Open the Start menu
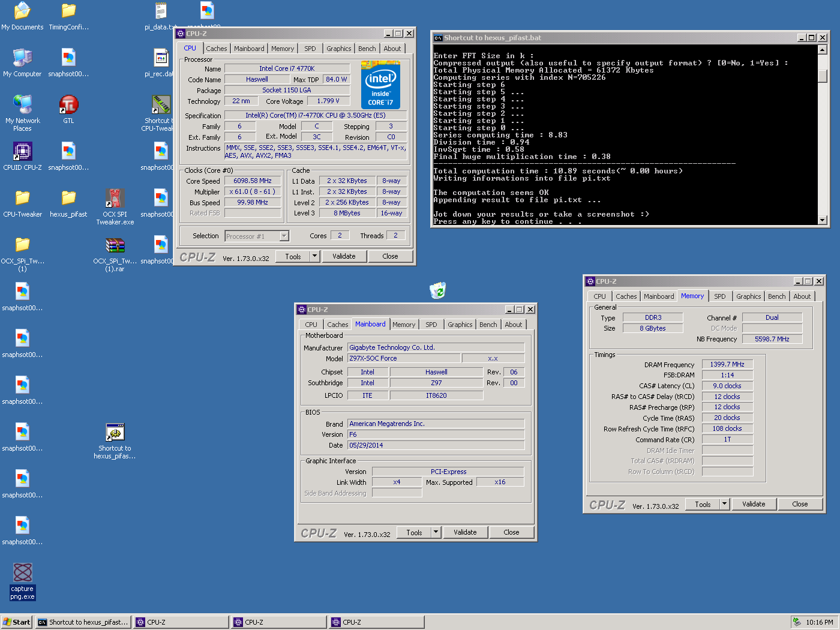The image size is (840, 630). (17, 622)
